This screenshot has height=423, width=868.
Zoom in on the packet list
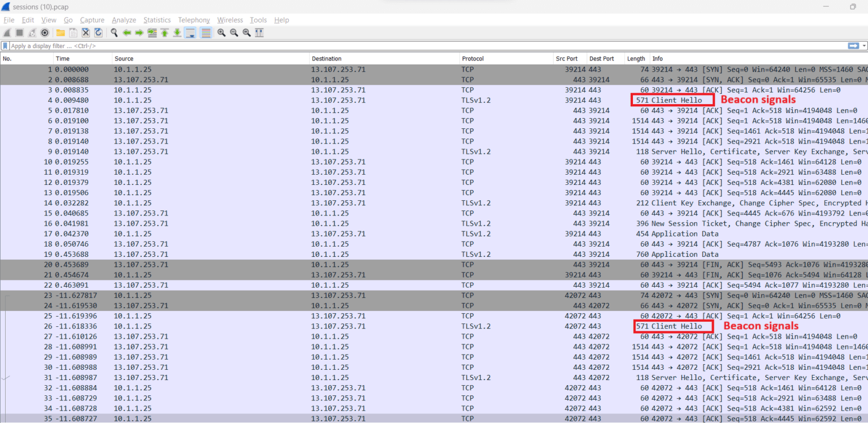tap(221, 32)
